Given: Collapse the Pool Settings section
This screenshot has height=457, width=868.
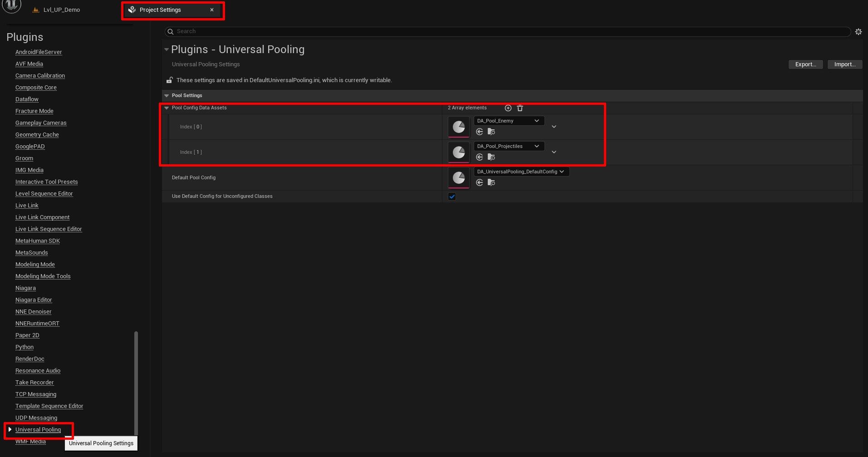Looking at the screenshot, I should [167, 96].
